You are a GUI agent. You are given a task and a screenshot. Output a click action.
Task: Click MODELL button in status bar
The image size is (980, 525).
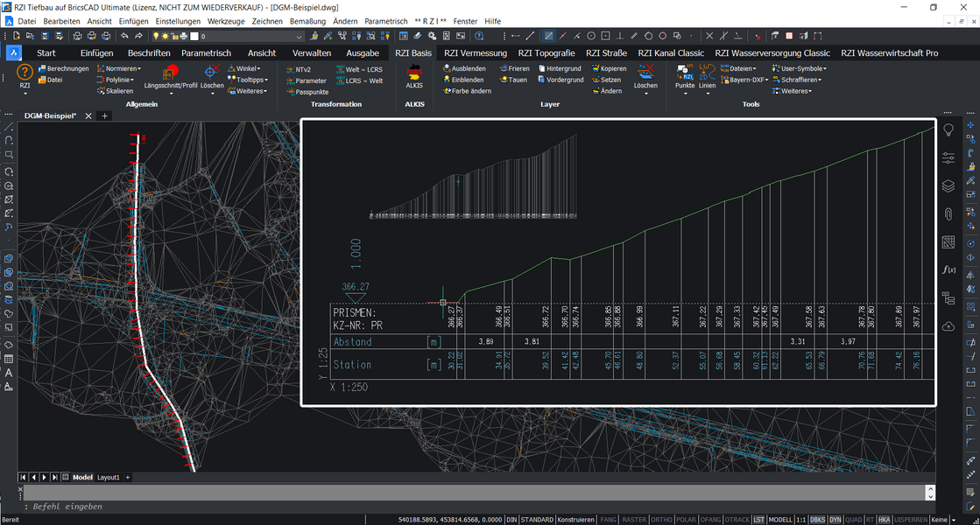point(780,520)
